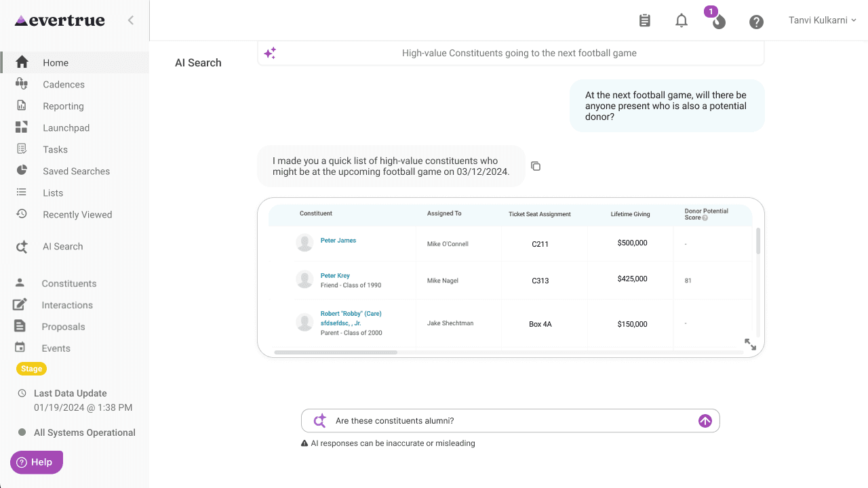Collapse the sidebar with the chevron
This screenshot has height=488, width=868.
pos(131,20)
